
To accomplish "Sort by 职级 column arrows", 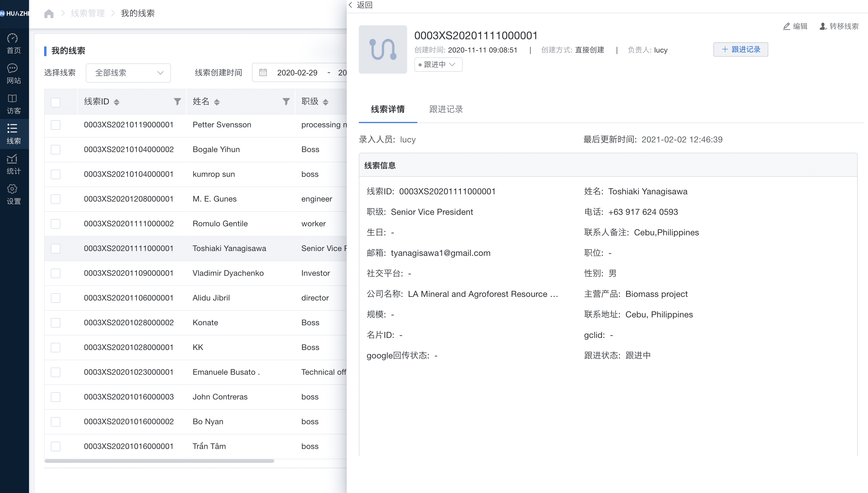I will point(325,102).
